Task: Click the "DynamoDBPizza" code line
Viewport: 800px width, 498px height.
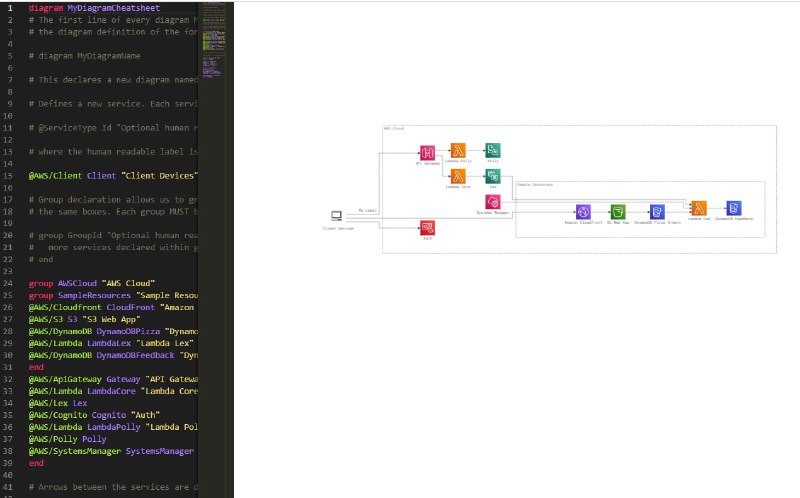Action: coord(113,331)
